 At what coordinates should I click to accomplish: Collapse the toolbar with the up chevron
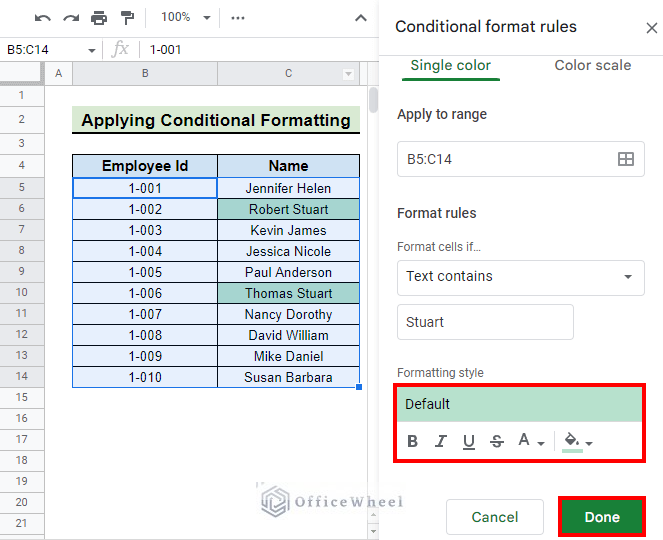coord(361,18)
